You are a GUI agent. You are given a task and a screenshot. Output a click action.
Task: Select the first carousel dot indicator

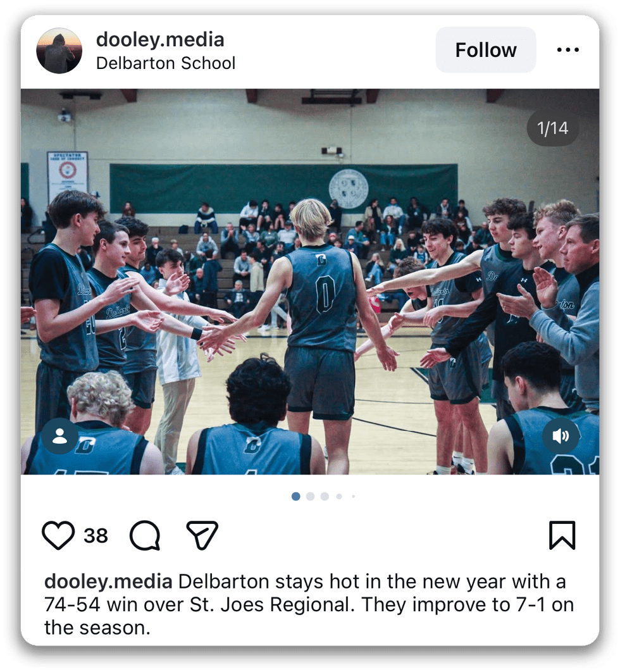tap(295, 496)
